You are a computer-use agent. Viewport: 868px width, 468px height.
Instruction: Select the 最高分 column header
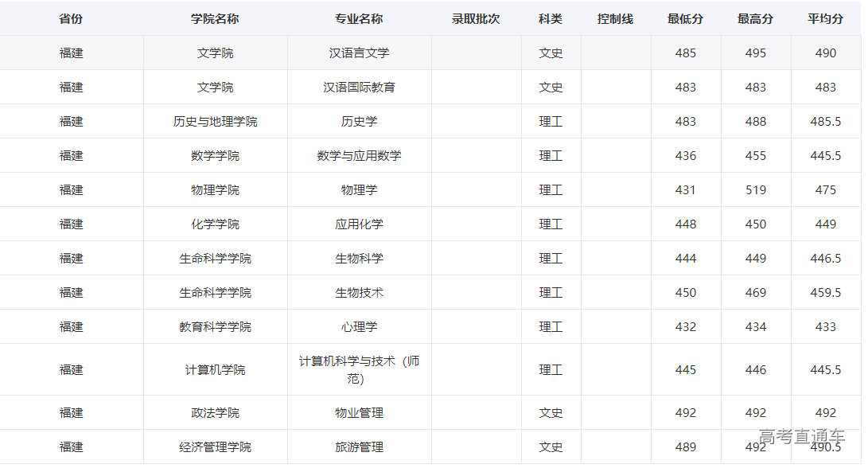pyautogui.click(x=755, y=18)
